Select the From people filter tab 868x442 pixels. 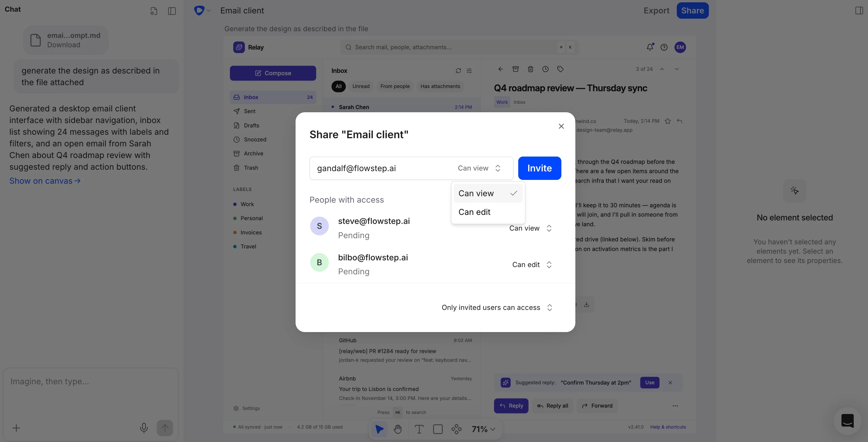pos(395,86)
